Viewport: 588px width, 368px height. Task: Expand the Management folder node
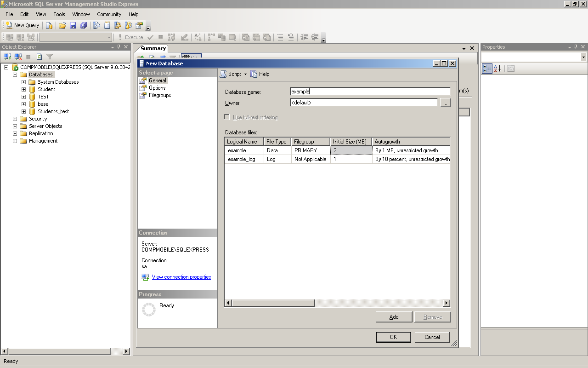tap(15, 141)
